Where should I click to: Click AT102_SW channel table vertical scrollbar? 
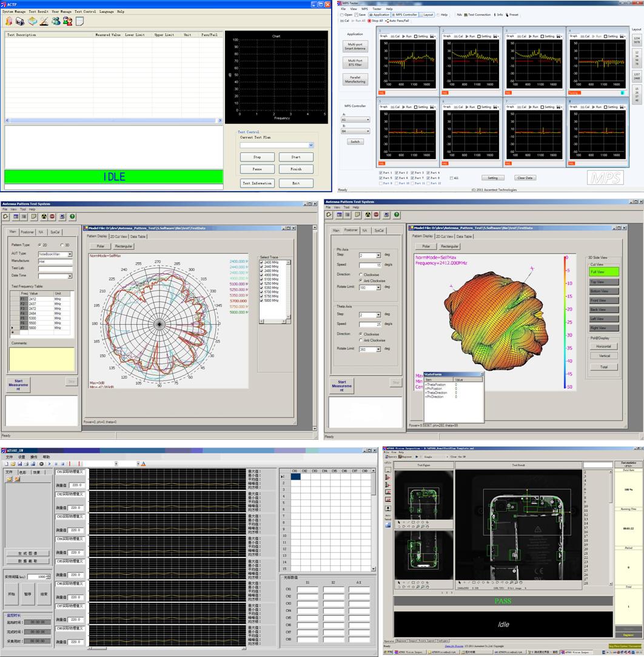[x=373, y=519]
